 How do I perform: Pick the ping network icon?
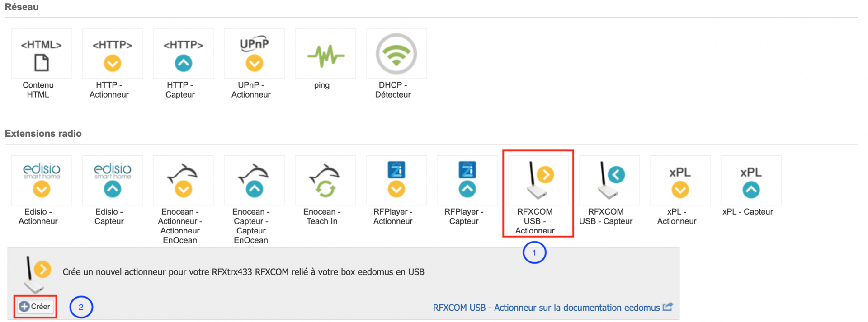click(x=325, y=54)
